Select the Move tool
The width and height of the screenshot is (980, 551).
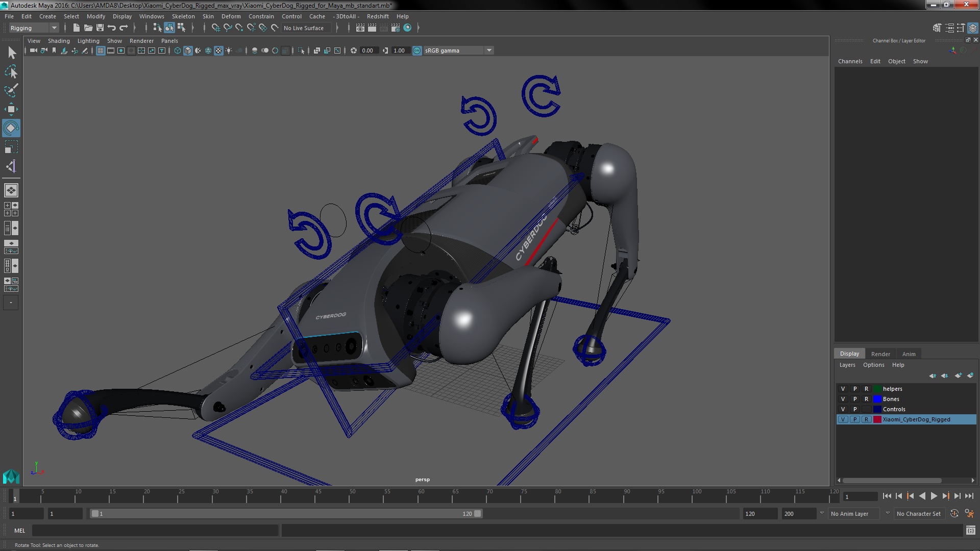(x=11, y=109)
